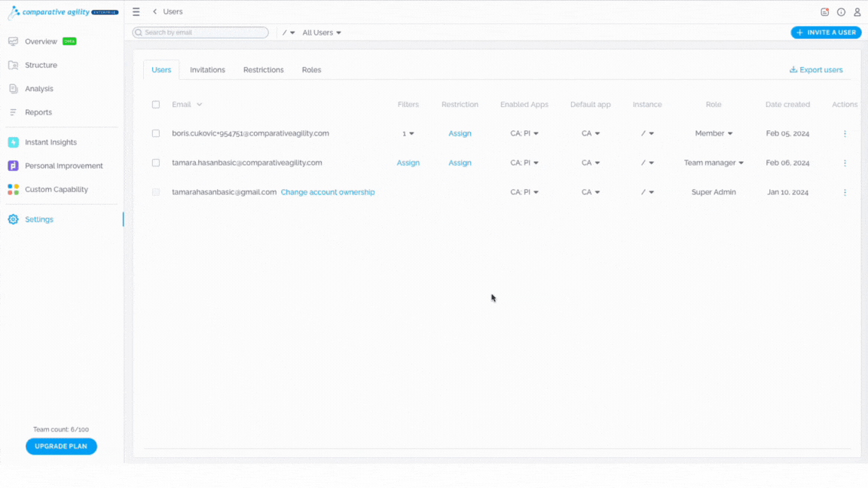This screenshot has width=868, height=488.
Task: Toggle the hamburger menu icon
Action: click(x=136, y=11)
